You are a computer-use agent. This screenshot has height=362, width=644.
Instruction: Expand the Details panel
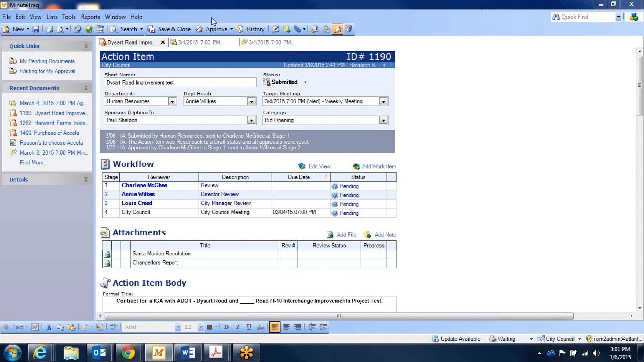click(86, 180)
